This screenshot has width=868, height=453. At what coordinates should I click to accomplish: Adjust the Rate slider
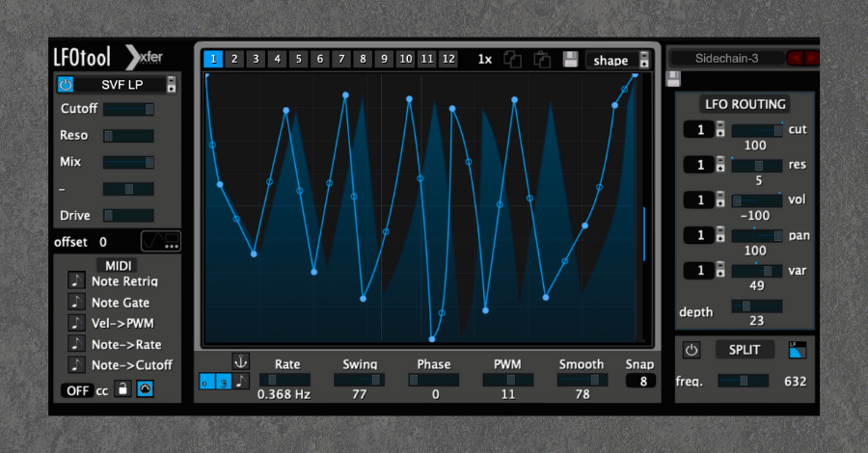pyautogui.click(x=285, y=380)
